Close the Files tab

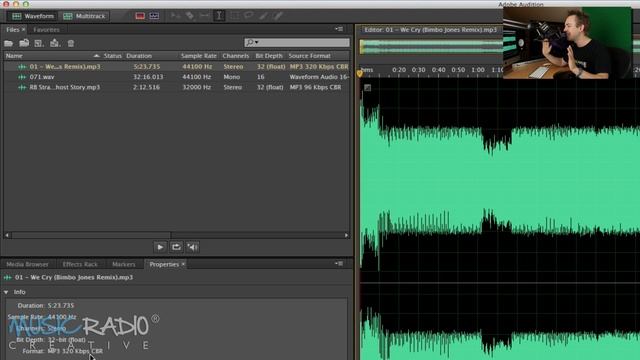(x=23, y=30)
